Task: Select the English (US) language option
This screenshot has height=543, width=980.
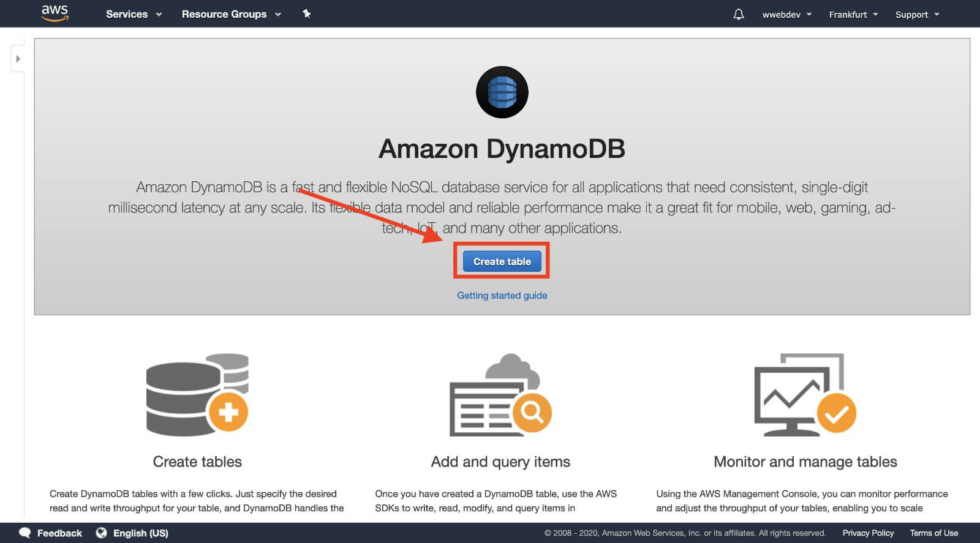Action: coord(140,533)
